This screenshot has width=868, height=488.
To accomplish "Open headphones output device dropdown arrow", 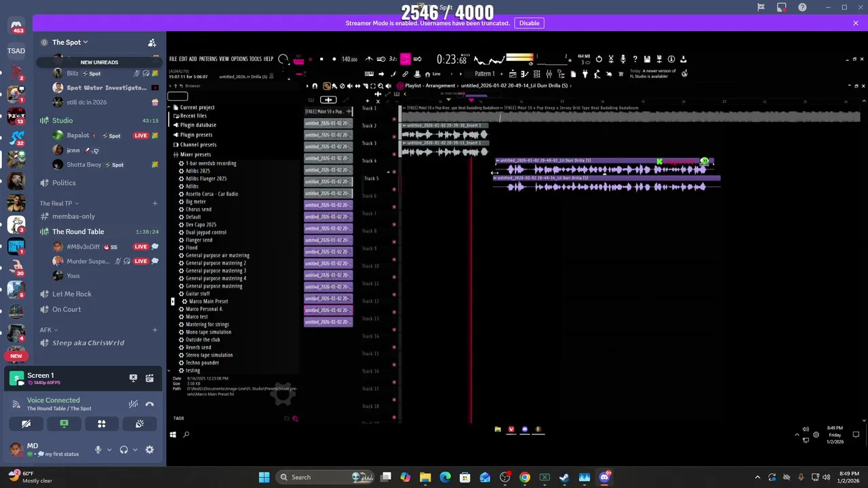I will coord(135,449).
